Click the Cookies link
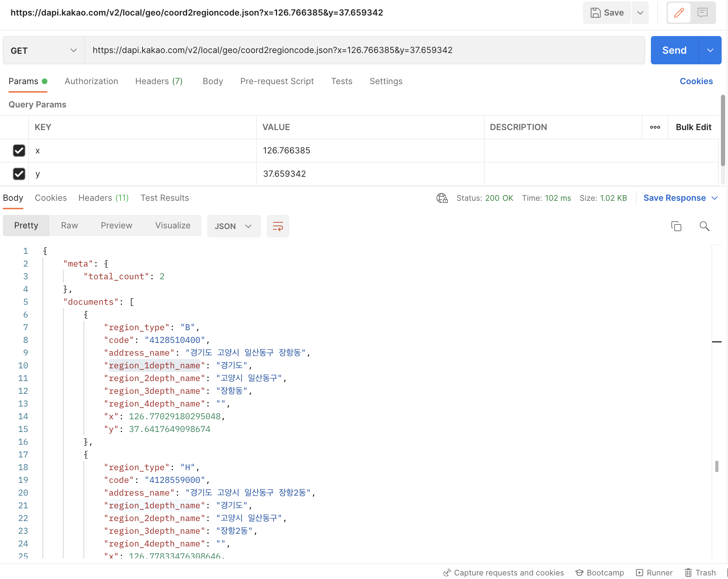 [696, 81]
